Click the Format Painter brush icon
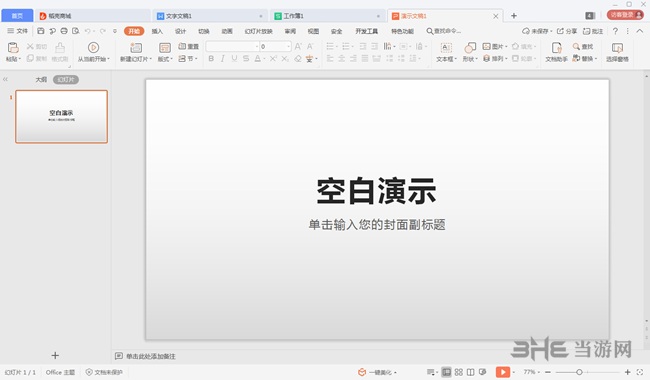Viewport: 650px width, 380px height. (60, 48)
